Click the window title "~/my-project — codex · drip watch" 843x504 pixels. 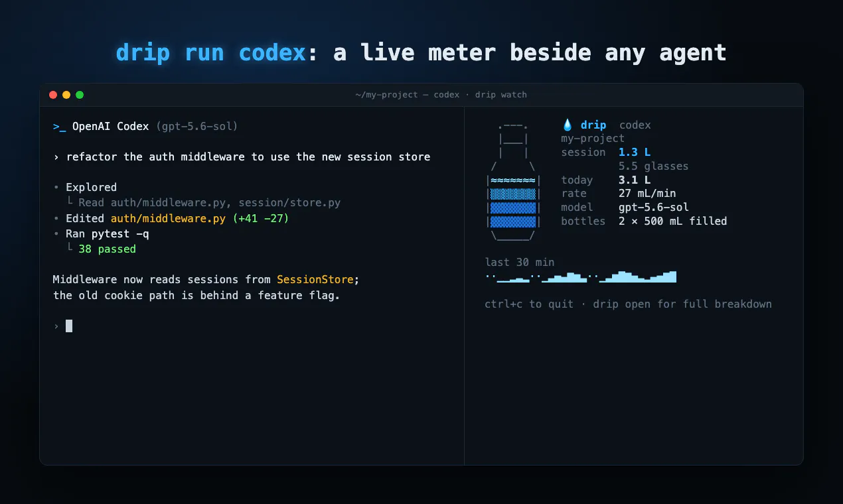point(441,95)
